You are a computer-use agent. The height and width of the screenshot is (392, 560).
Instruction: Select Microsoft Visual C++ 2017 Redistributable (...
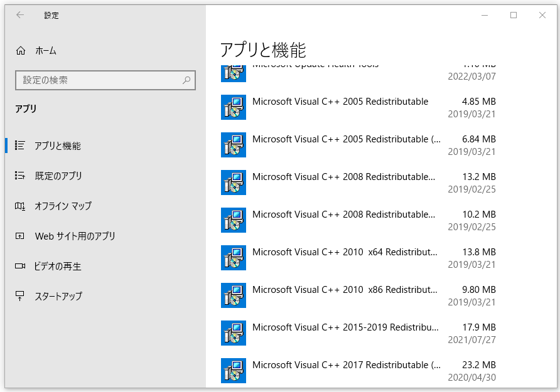[x=358, y=371]
